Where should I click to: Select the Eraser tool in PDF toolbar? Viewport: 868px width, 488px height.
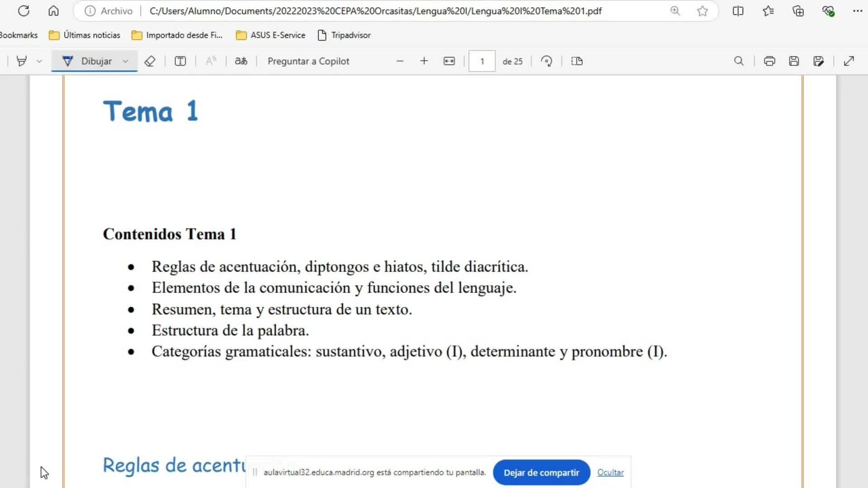(150, 61)
